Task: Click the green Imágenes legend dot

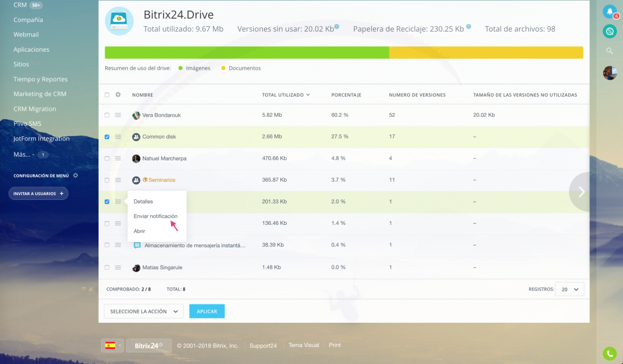Action: (x=180, y=68)
